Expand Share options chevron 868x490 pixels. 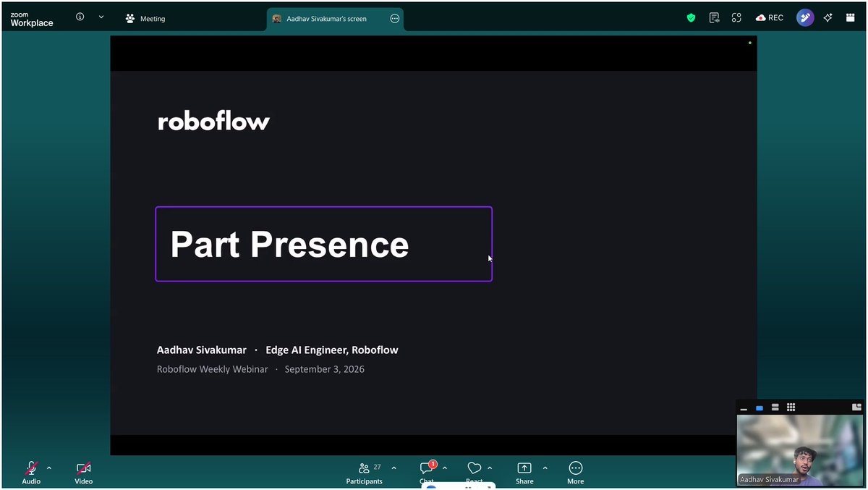point(545,468)
